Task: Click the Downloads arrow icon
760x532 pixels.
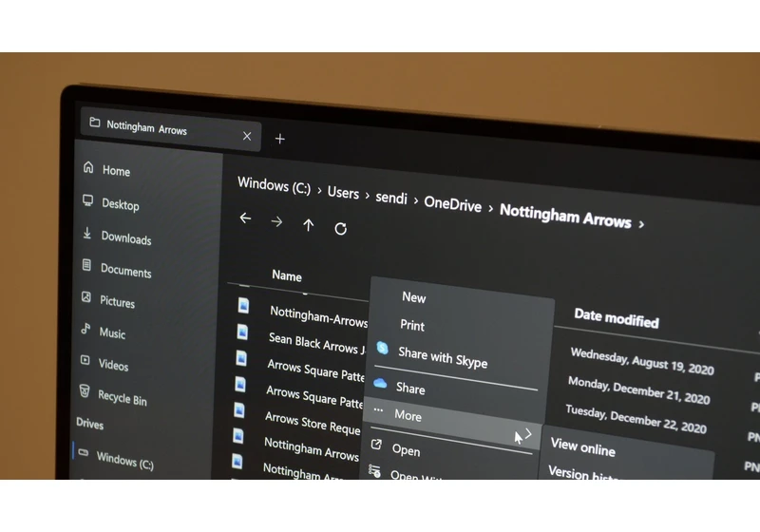Action: [x=87, y=233]
